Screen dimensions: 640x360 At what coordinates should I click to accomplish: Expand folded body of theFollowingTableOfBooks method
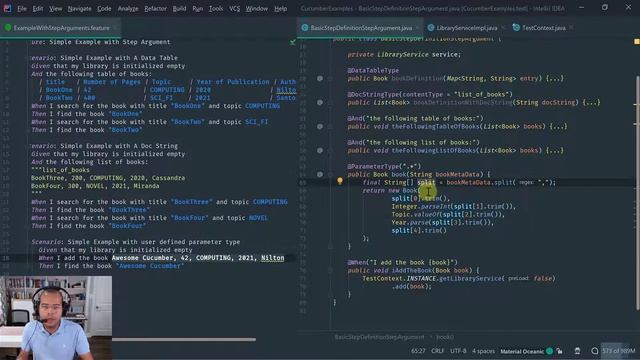tap(559, 127)
